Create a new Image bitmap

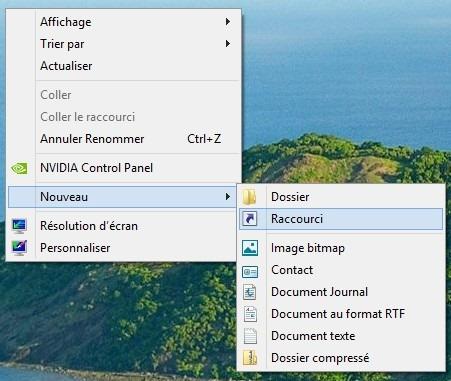pyautogui.click(x=341, y=248)
